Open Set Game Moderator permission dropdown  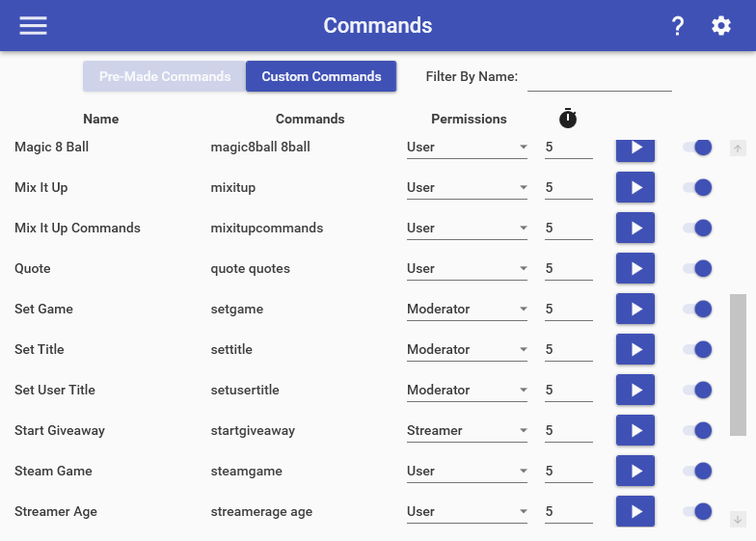pos(467,309)
